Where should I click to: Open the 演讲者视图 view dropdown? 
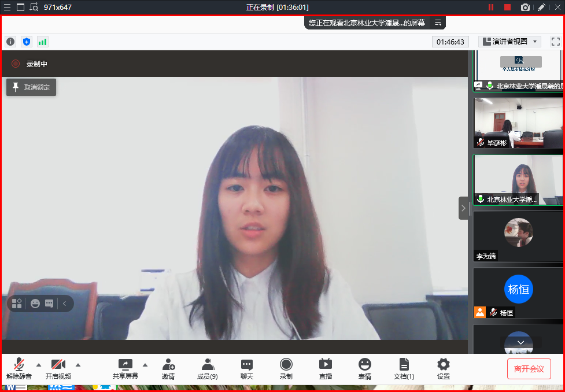coord(509,42)
